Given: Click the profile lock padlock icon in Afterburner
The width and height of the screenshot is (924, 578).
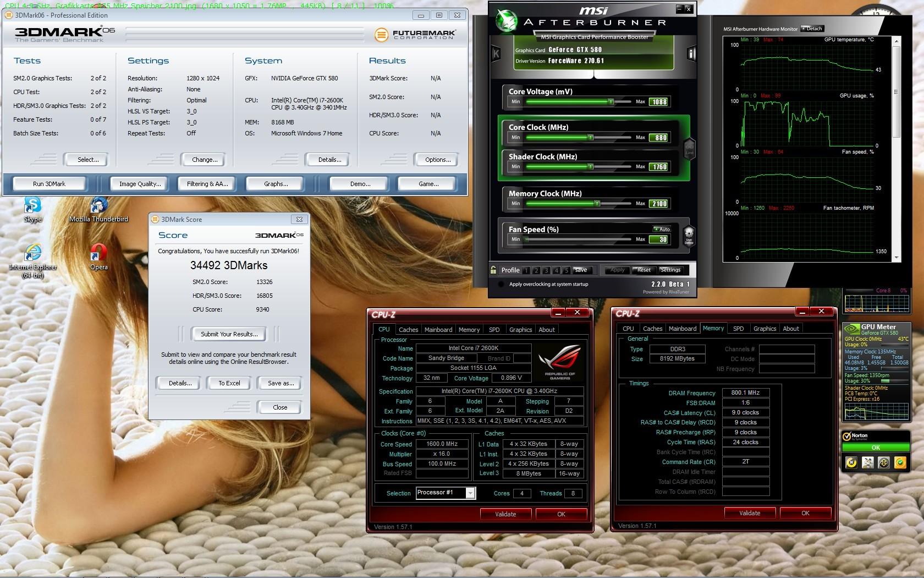Looking at the screenshot, I should [x=494, y=270].
